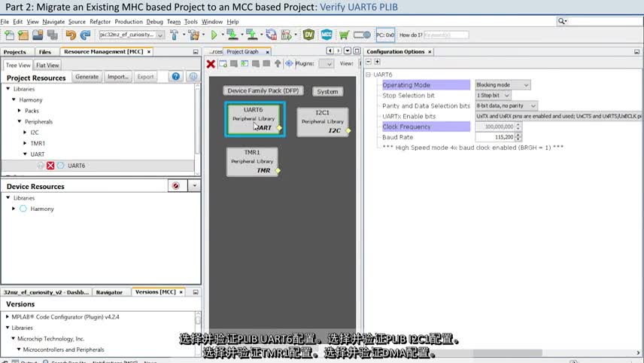Open the Stop Selection bit dropdown
The image size is (644, 363).
493,96
